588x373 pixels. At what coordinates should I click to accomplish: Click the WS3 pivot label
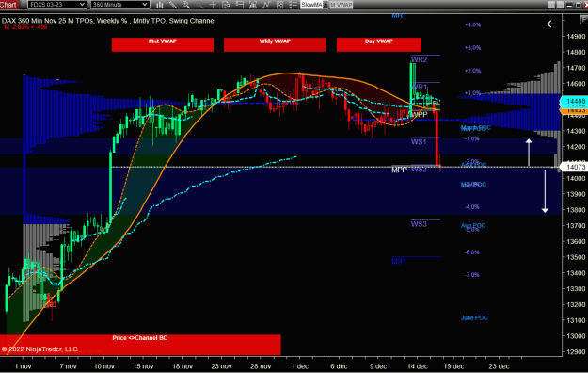tap(419, 224)
